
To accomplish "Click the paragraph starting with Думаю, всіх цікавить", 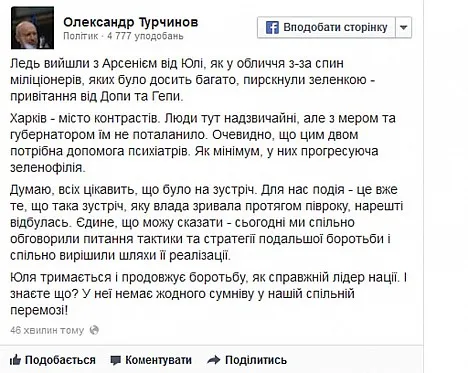I will (x=207, y=222).
